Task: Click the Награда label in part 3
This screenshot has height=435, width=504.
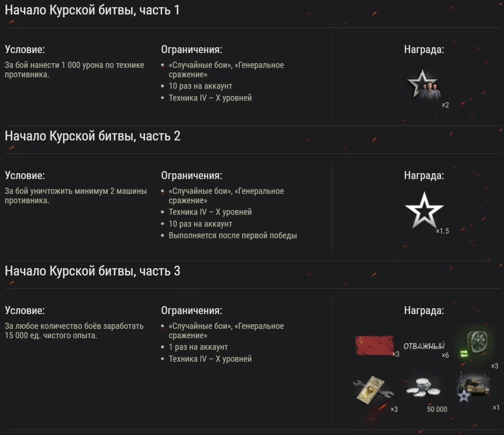Action: click(424, 311)
